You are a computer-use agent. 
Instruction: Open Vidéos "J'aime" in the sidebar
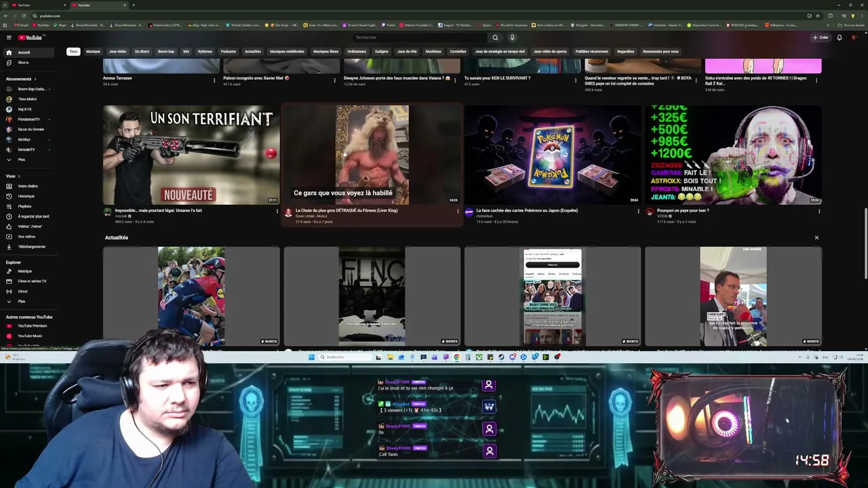[29, 226]
